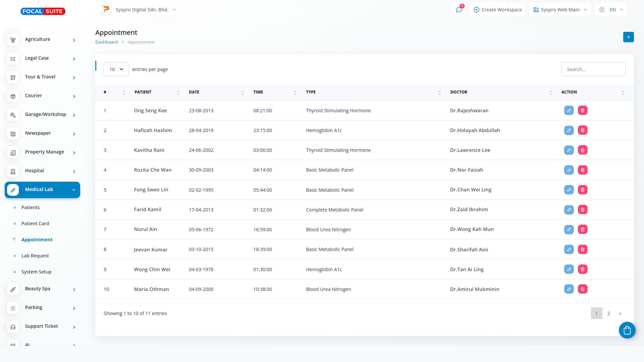Click the Garage/Workshop wrench icon
This screenshot has height=362, width=644.
(x=13, y=115)
